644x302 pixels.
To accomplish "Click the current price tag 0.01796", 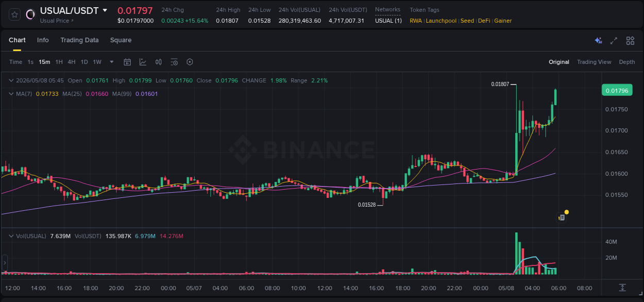I will pos(617,91).
